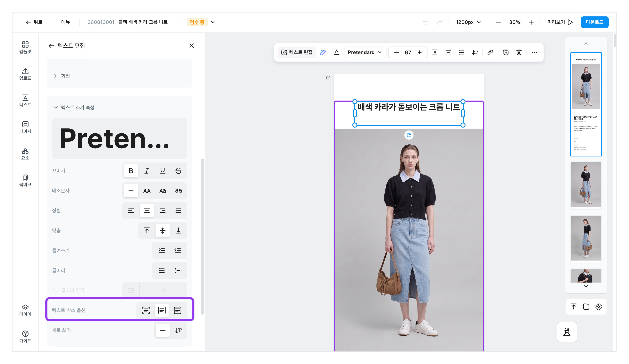Open the 업로드 sidebar panel
The height and width of the screenshot is (364, 629).
[x=25, y=74]
